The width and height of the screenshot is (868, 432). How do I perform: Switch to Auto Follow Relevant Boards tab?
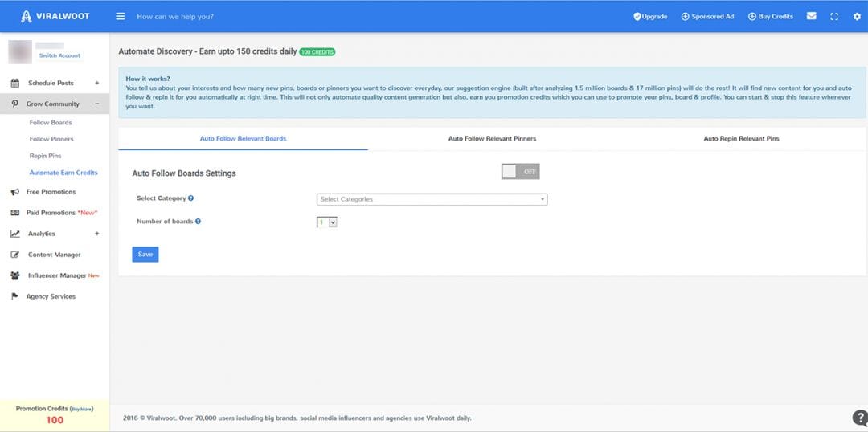click(243, 139)
